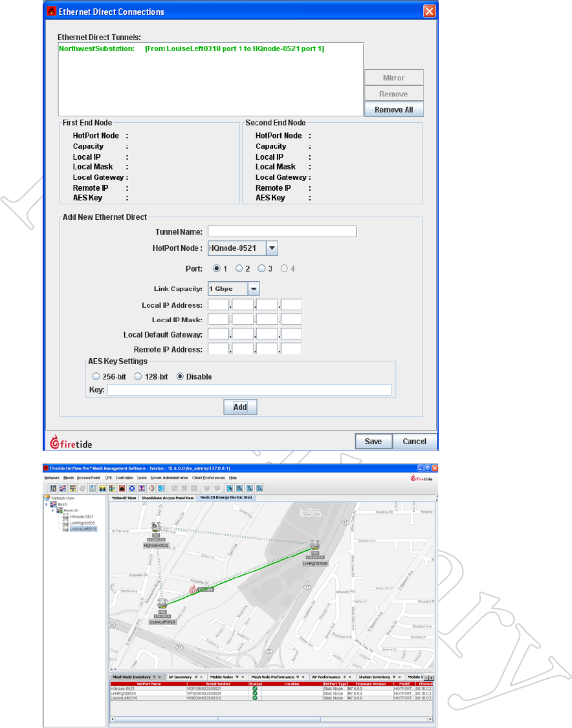Open the AccessPoint menu

[88, 478]
